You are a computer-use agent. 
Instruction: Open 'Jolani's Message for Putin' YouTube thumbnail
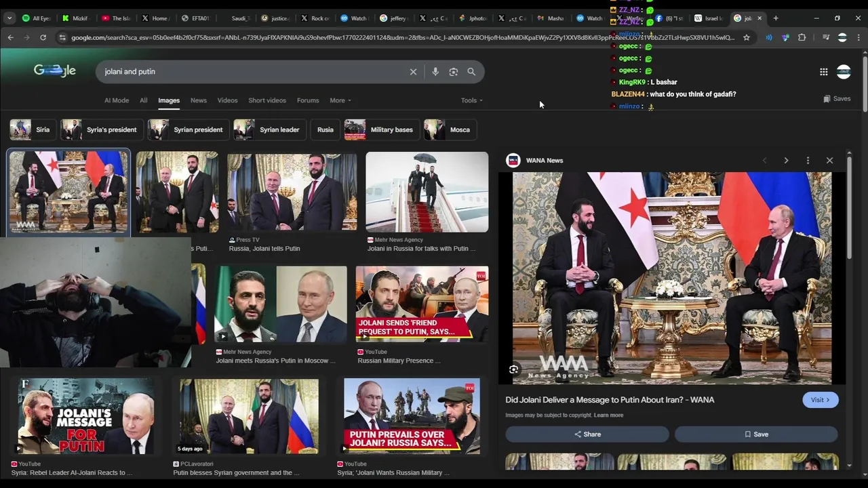point(85,416)
